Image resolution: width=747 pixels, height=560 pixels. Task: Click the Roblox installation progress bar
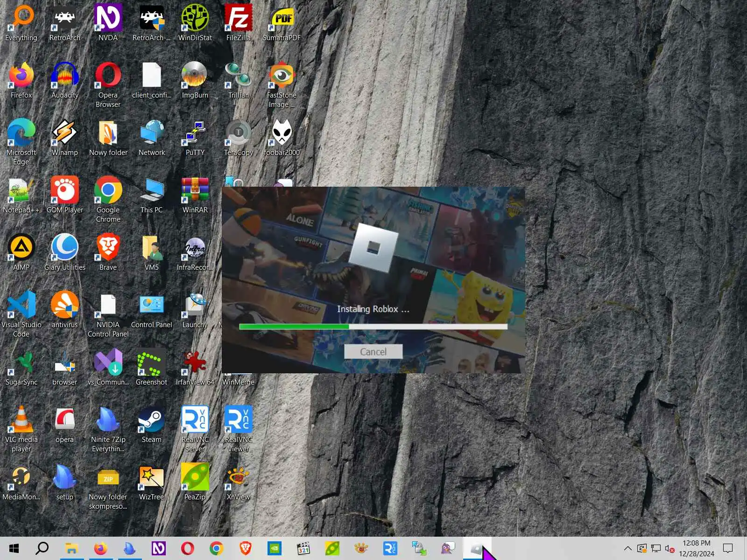373,327
